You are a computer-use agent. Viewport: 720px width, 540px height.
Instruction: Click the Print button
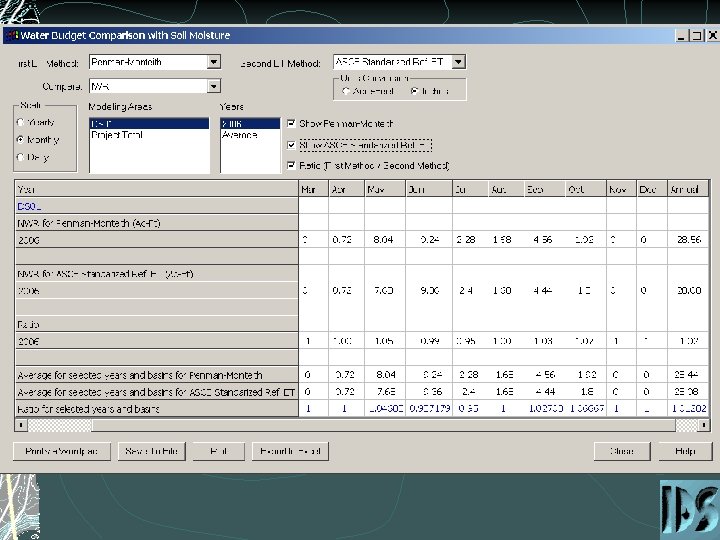click(x=219, y=451)
